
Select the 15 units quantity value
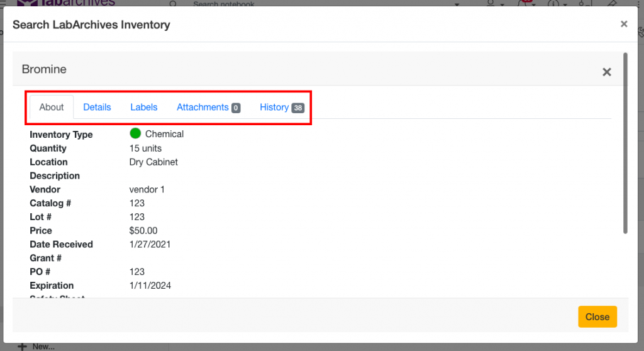tap(145, 148)
